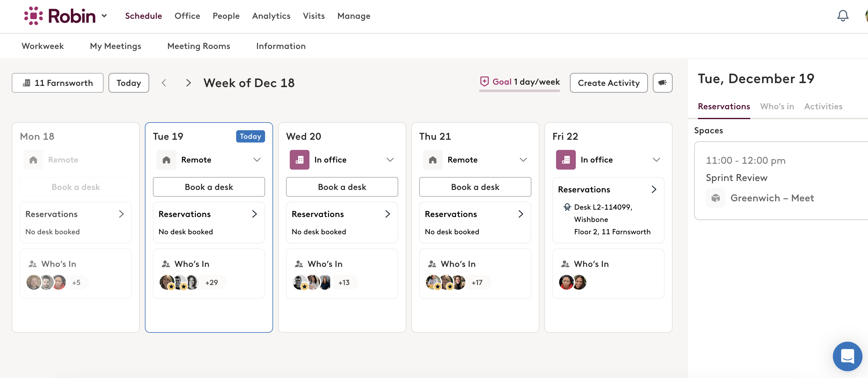868x378 pixels.
Task: Open the chat support bubble icon
Action: [x=848, y=356]
